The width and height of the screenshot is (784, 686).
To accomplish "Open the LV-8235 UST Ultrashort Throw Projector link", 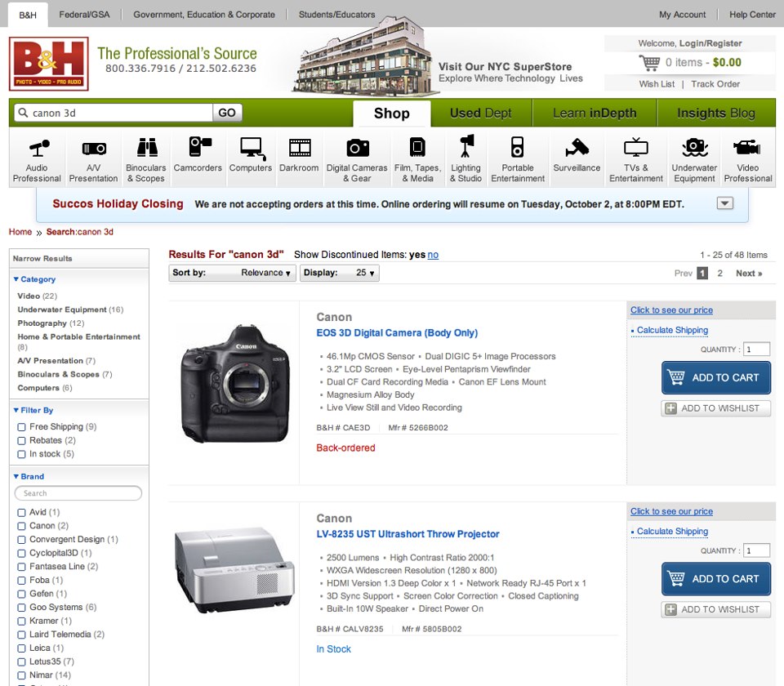I will pyautogui.click(x=408, y=534).
